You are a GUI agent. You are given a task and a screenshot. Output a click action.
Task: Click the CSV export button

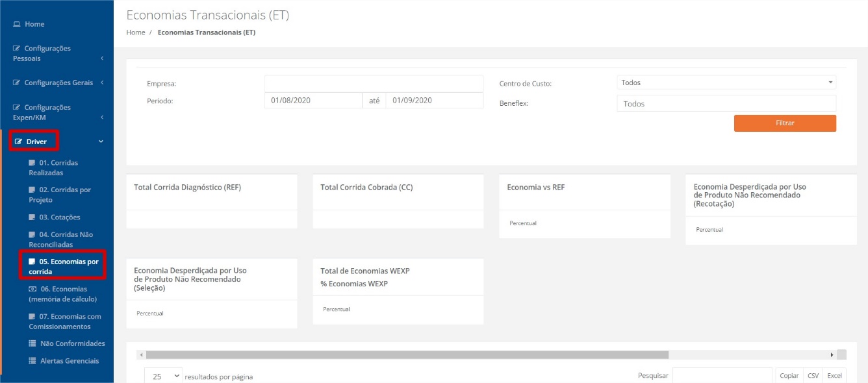click(x=813, y=376)
